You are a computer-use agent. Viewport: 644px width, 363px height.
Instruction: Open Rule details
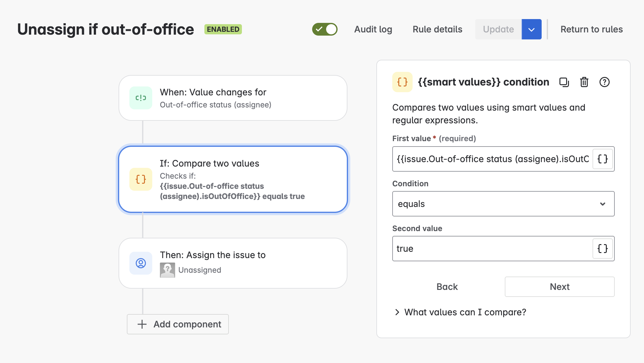[x=437, y=29]
